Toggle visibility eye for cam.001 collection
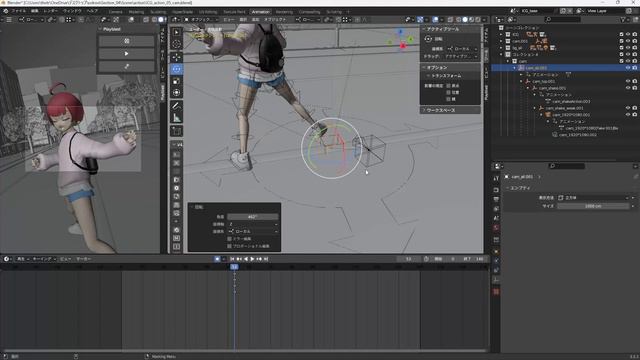 click(x=628, y=41)
